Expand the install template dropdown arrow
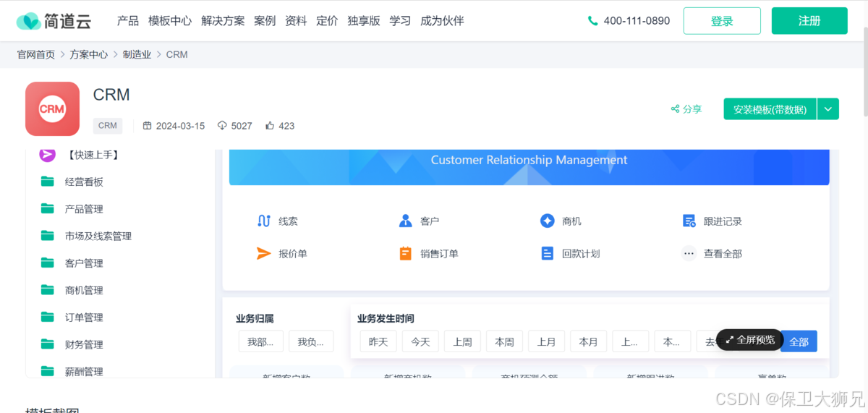The height and width of the screenshot is (413, 868). click(828, 109)
